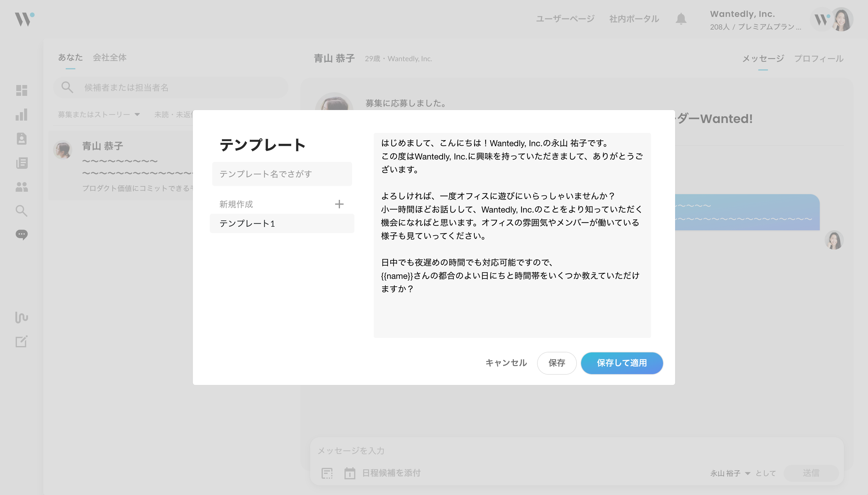
Task: Click the 青山 恭子 name in conversation header
Action: pyautogui.click(x=334, y=58)
